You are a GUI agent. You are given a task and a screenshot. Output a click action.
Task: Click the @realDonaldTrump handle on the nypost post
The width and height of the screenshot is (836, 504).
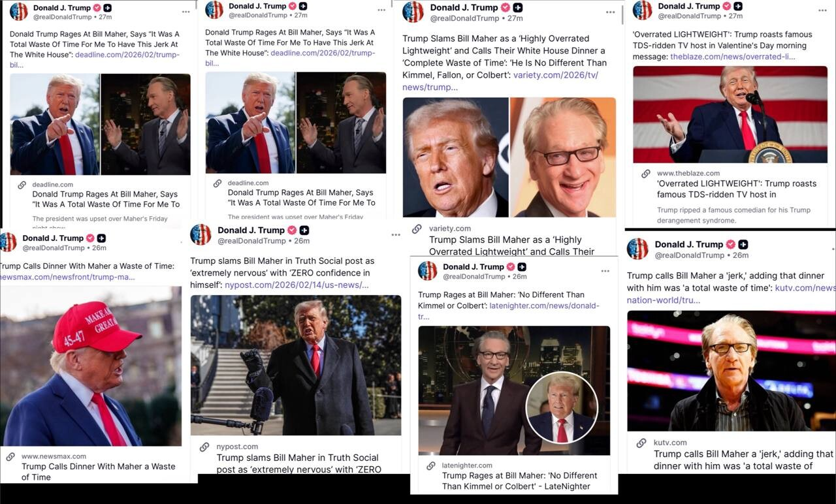coord(251,241)
